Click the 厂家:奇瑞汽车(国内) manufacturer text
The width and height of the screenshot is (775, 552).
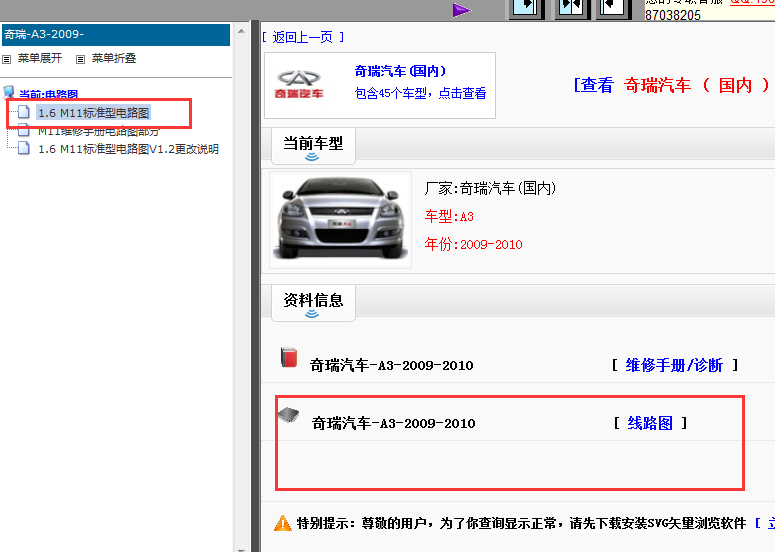[490, 188]
